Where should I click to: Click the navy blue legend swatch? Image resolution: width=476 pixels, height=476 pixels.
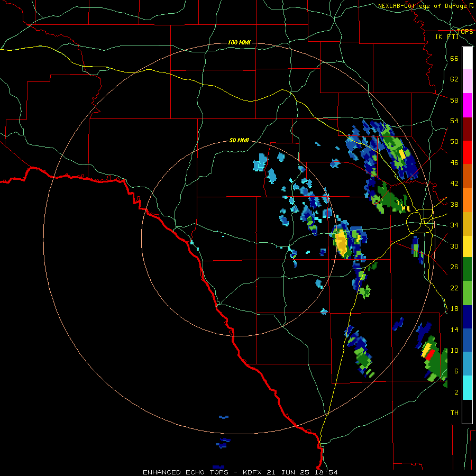point(467,317)
